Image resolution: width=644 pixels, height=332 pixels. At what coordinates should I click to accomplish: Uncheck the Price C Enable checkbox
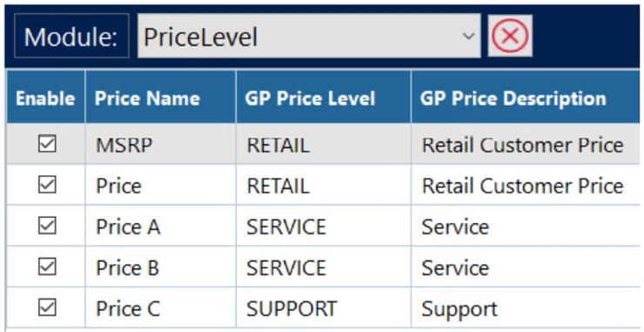click(47, 308)
